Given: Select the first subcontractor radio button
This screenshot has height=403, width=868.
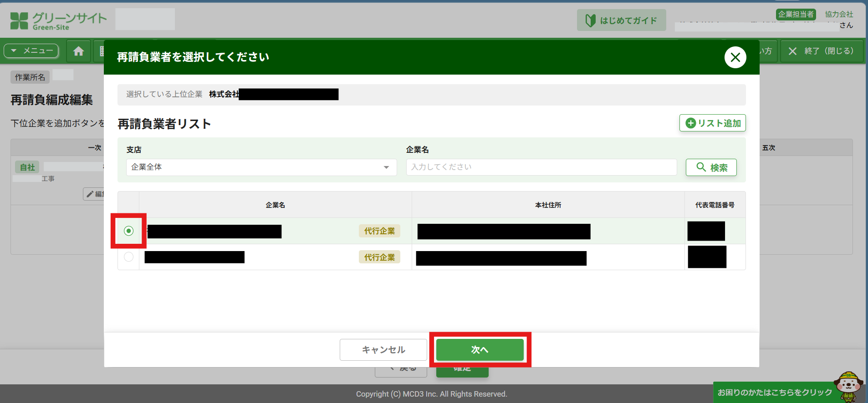Looking at the screenshot, I should pos(129,231).
